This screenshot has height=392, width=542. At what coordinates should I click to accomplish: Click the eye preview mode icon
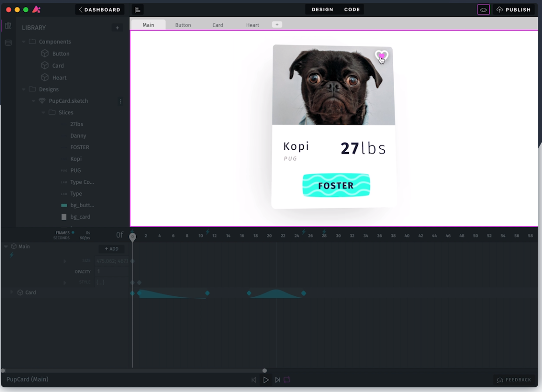pyautogui.click(x=483, y=10)
